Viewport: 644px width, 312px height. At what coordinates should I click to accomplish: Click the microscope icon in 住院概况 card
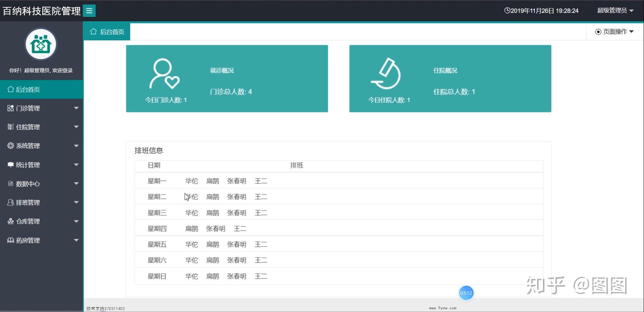click(x=386, y=73)
